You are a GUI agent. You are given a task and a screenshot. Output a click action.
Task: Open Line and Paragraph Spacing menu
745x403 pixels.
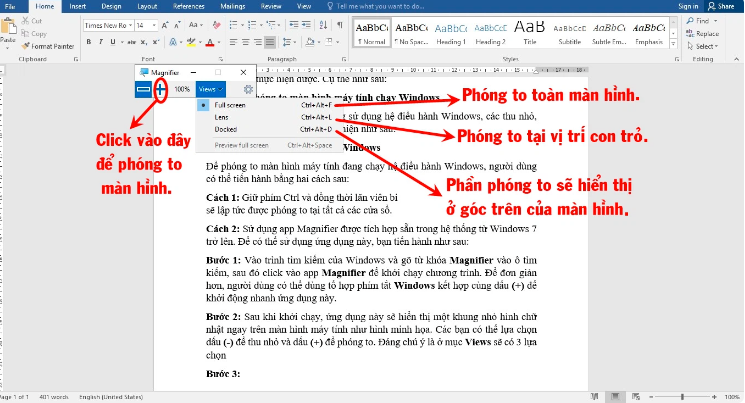point(287,42)
